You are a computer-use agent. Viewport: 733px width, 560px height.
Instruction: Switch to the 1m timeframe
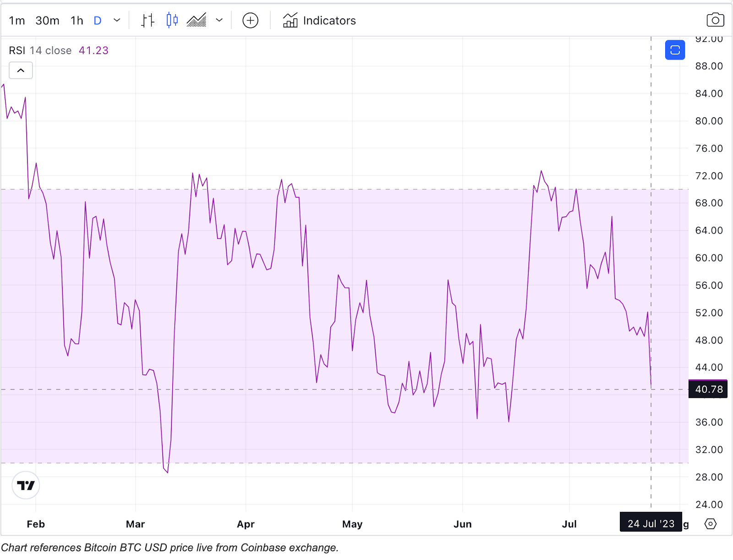pos(17,21)
